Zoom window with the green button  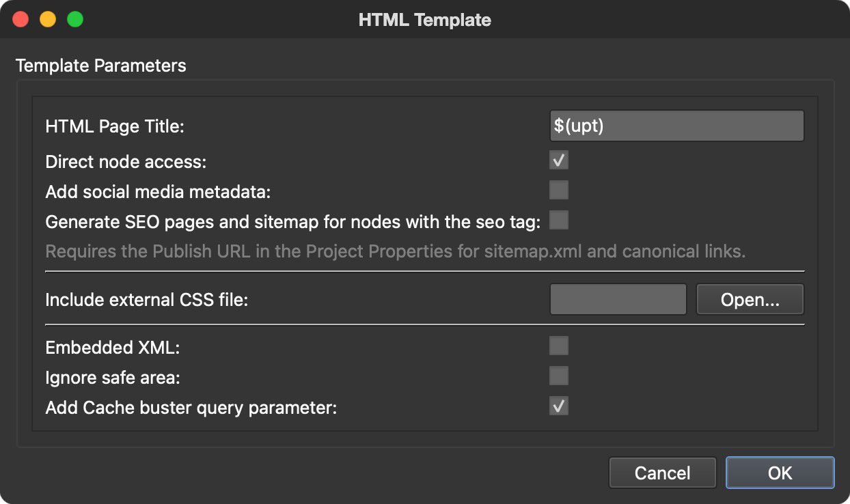point(75,20)
